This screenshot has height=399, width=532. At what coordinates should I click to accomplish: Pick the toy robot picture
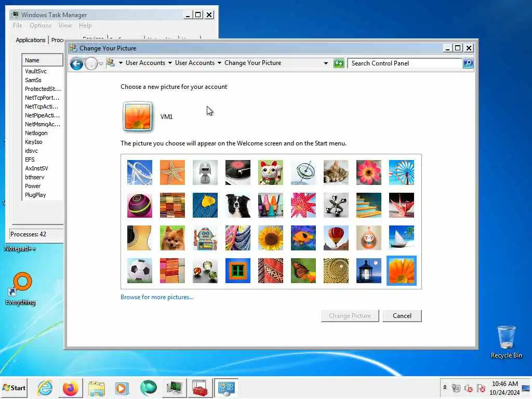click(x=205, y=238)
